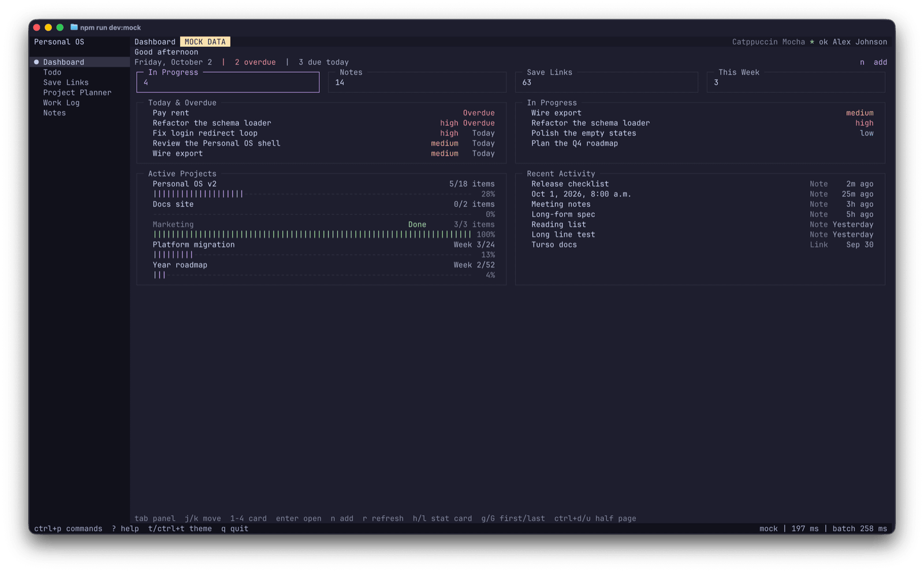The width and height of the screenshot is (924, 572).
Task: Click the Marketing green progress bar
Action: [312, 235]
